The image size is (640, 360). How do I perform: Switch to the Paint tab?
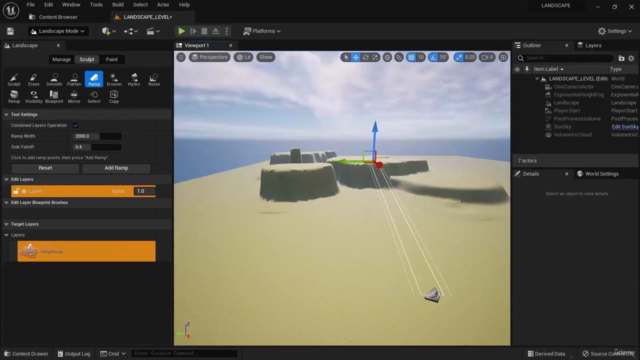(112, 60)
